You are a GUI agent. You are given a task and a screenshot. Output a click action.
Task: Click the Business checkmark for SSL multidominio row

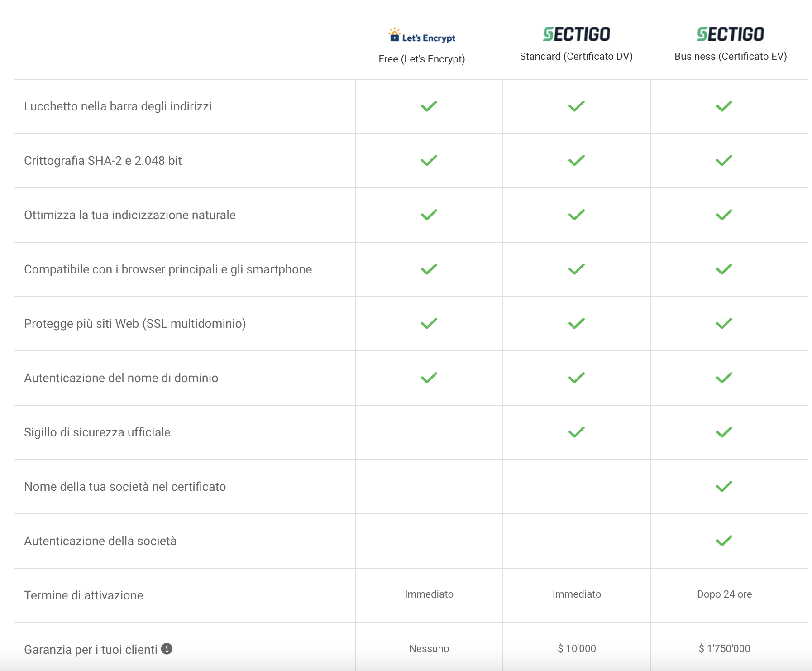pyautogui.click(x=724, y=323)
